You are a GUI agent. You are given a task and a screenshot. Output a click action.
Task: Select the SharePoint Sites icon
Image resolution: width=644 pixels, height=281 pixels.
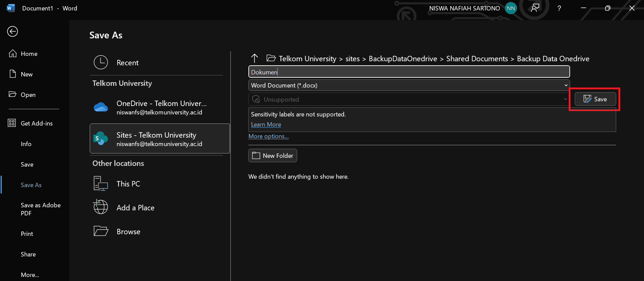click(x=101, y=139)
